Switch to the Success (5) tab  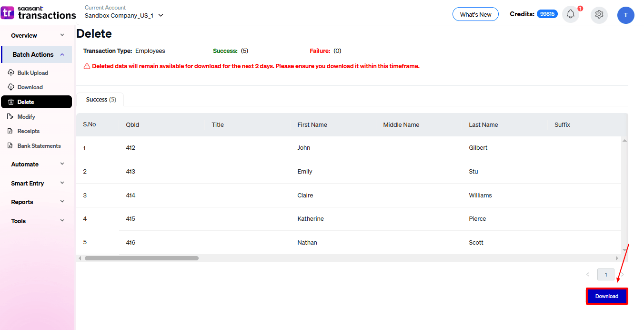(101, 100)
